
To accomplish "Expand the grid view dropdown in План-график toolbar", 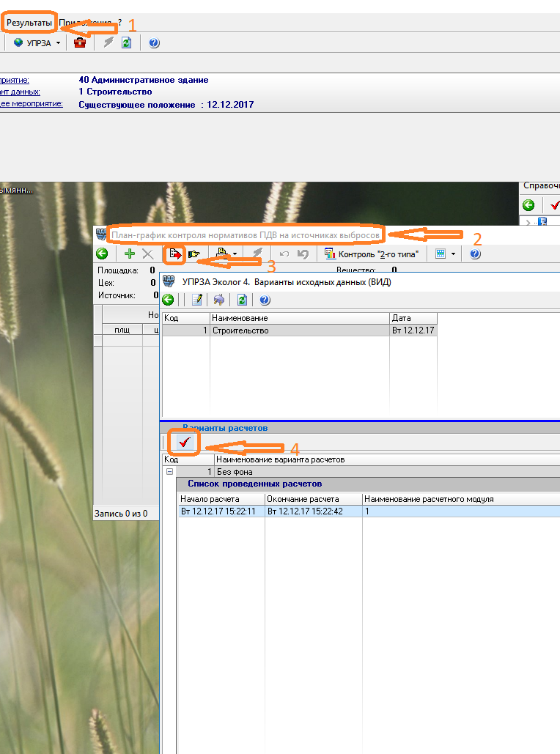I will [x=446, y=254].
